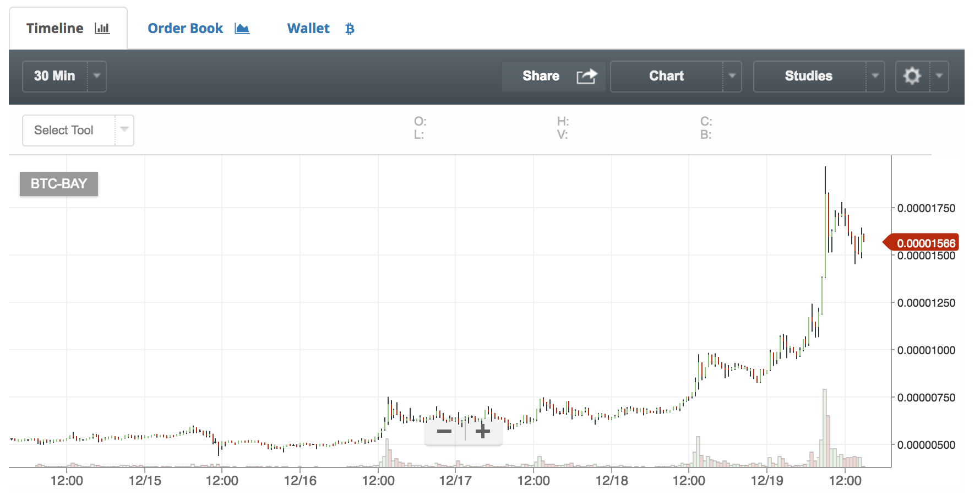Click the current price 0.00001566 marker
Screen dimensions: 980x500
pyautogui.click(x=921, y=243)
